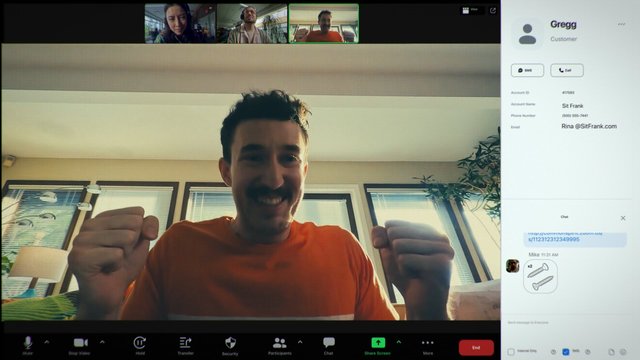Image resolution: width=640 pixels, height=360 pixels.
Task: Stop the video camera
Action: coord(80,346)
